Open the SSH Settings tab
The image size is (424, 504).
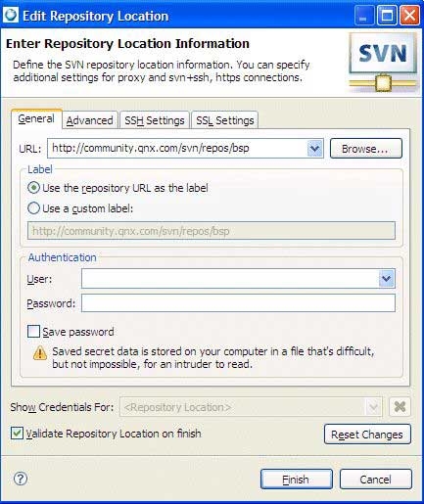[155, 120]
